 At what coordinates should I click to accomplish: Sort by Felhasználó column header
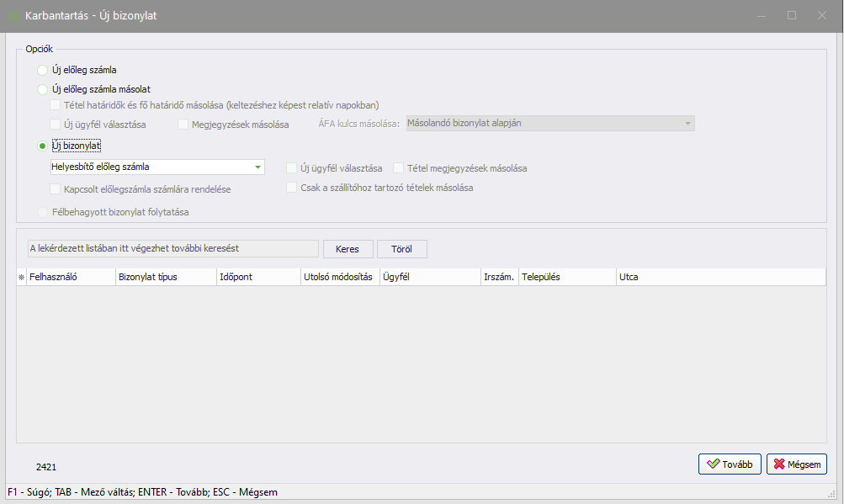coord(71,277)
